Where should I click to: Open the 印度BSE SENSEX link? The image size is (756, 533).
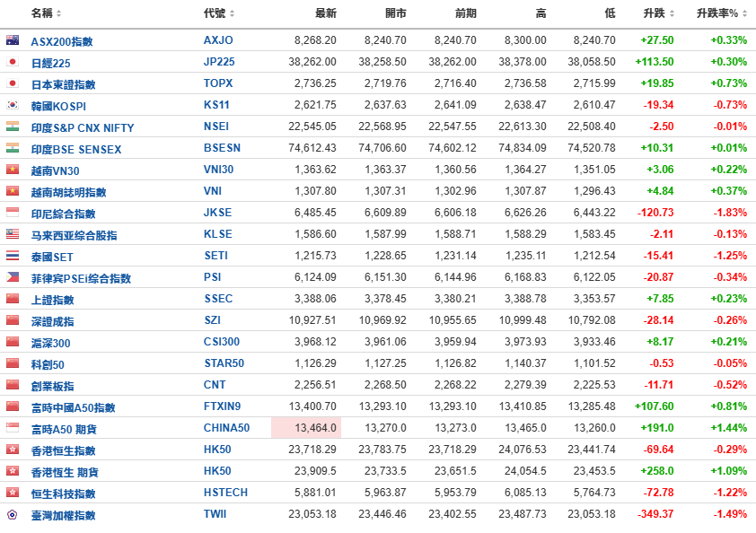76,149
